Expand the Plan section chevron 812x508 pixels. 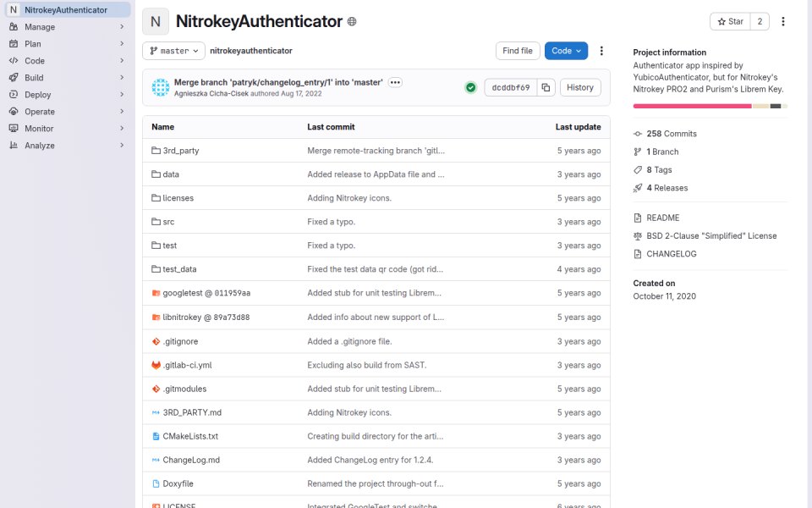122,44
